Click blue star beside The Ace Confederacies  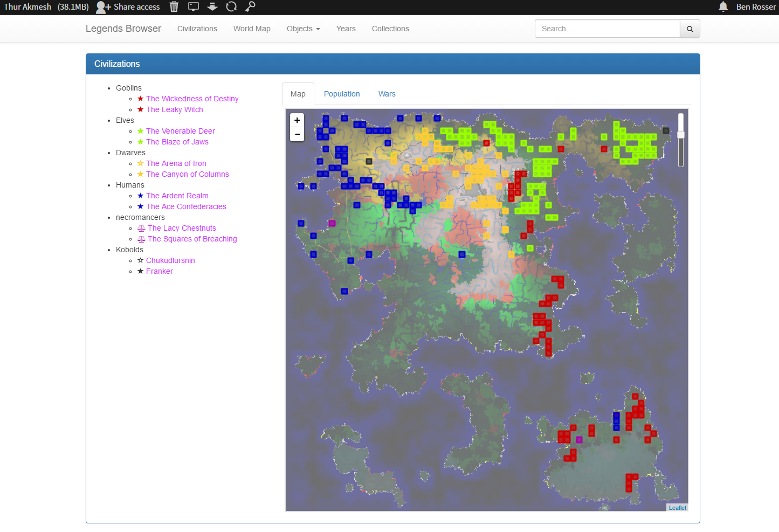[x=140, y=206]
